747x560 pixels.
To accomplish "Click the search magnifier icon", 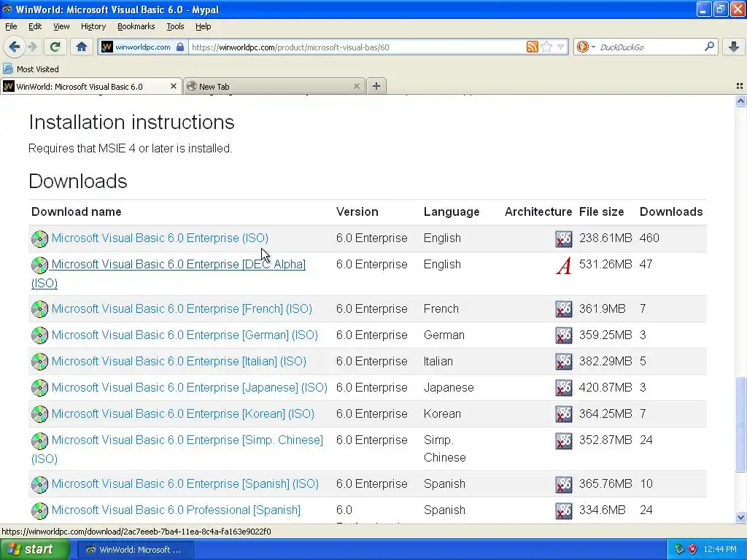I will coord(709,47).
